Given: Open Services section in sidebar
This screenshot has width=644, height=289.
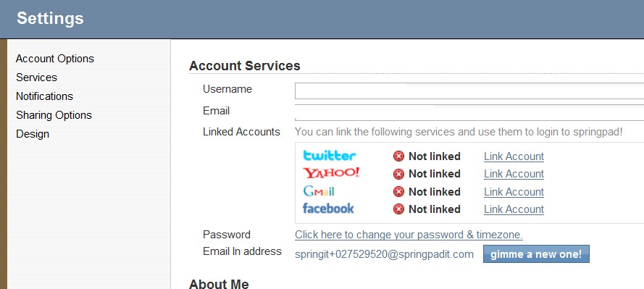Looking at the screenshot, I should [36, 78].
